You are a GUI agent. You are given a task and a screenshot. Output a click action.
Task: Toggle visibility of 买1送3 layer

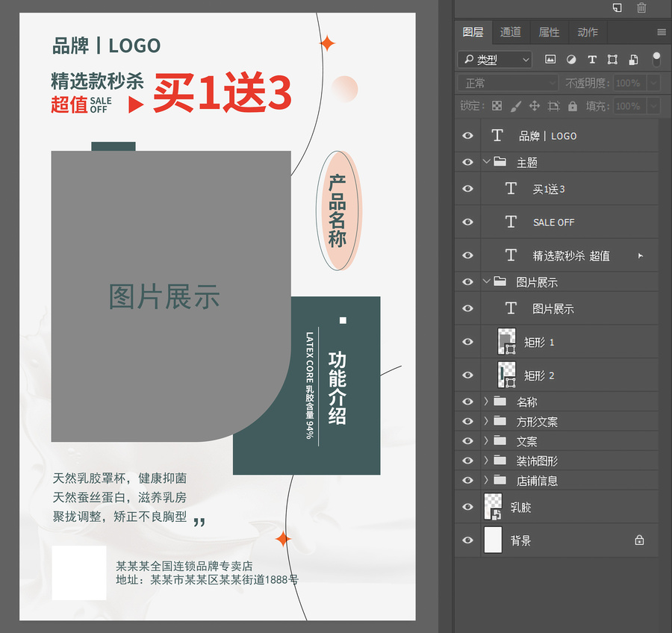(467, 189)
